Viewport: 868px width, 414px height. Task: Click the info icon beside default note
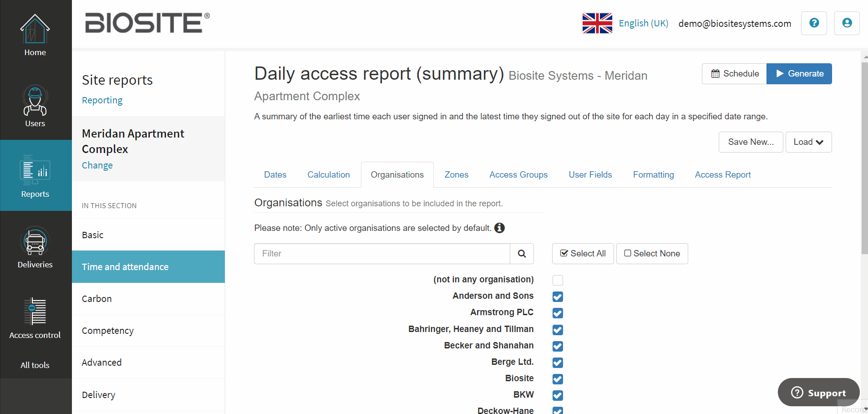(499, 228)
